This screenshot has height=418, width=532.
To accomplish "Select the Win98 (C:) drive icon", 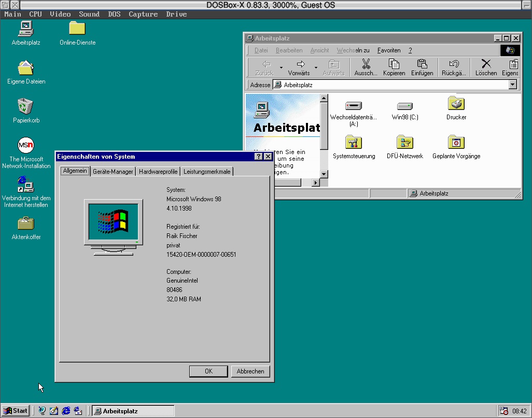I will point(404,106).
